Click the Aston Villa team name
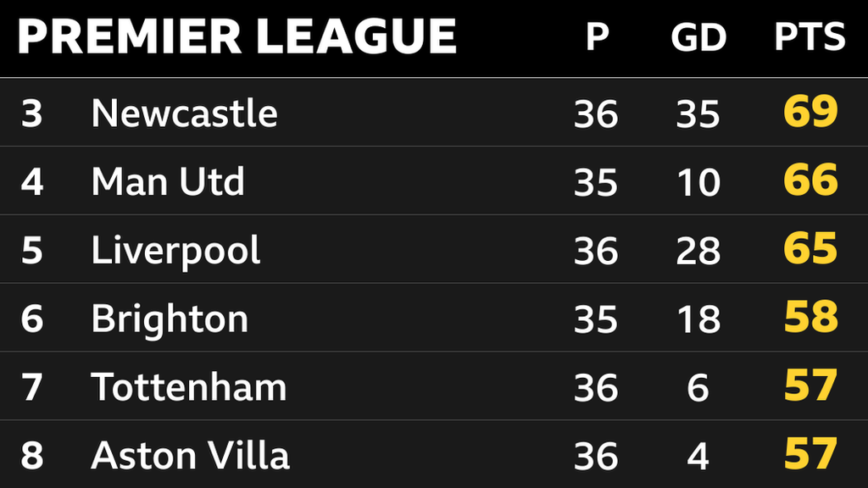 190,456
